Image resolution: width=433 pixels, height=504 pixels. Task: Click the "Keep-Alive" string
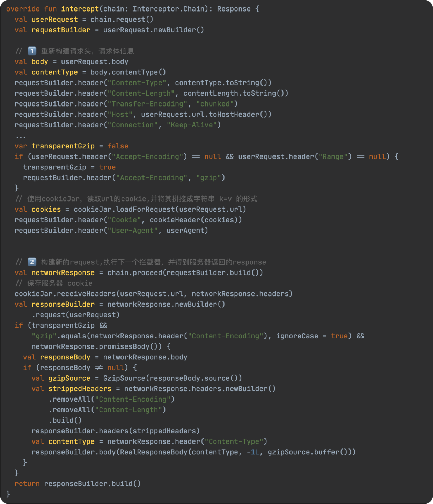coord(191,125)
